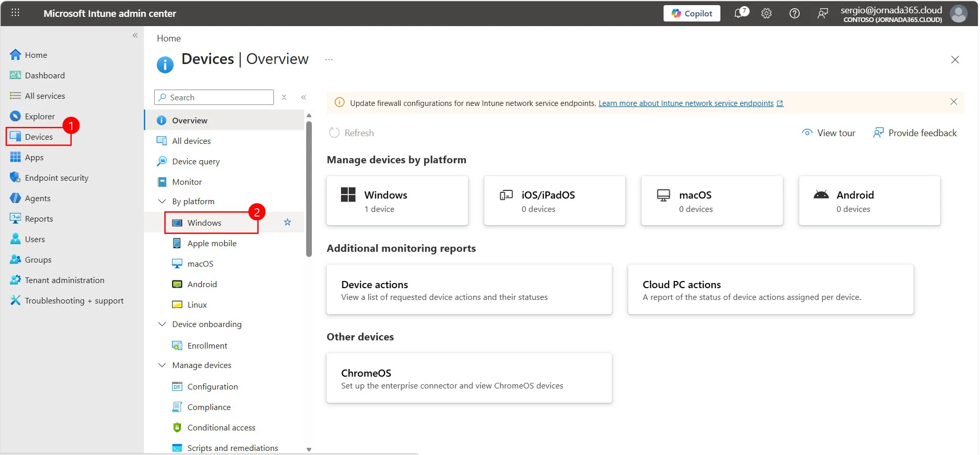The width and height of the screenshot is (980, 455).
Task: Focus the Devices menu search box
Action: 214,97
